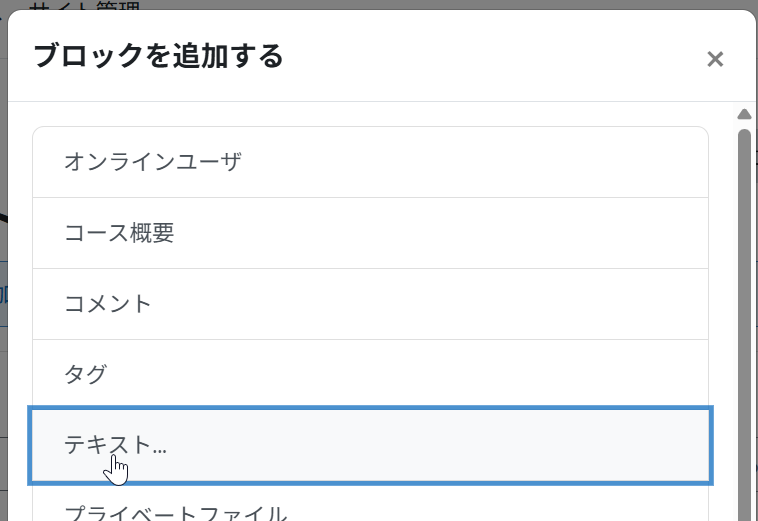Choose コメント from the block list
Viewport: 758px width, 521px height.
pyautogui.click(x=370, y=304)
